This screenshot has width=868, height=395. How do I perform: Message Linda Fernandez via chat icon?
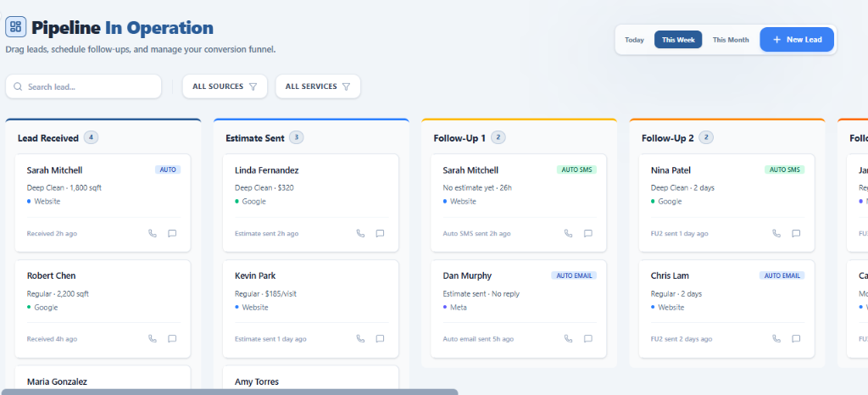click(x=380, y=233)
